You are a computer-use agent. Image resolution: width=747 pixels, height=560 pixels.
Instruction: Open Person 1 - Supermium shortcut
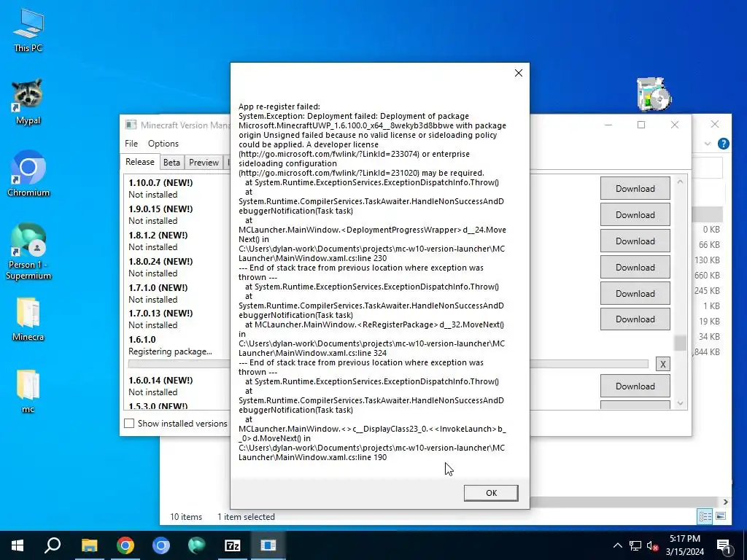(28, 252)
